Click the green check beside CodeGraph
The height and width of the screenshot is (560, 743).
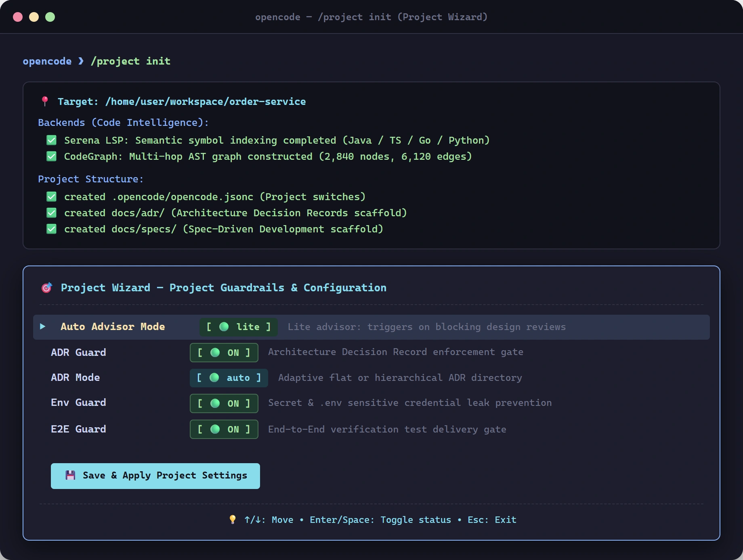(x=51, y=157)
